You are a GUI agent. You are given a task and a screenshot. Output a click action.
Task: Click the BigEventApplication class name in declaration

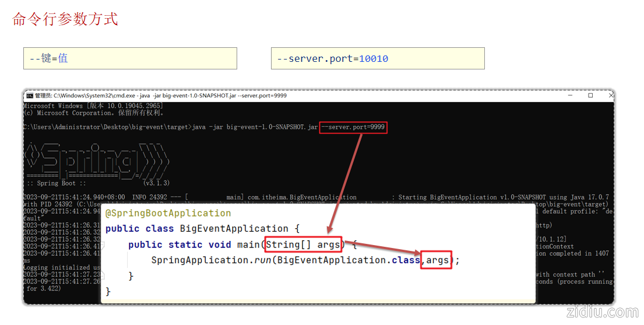234,229
